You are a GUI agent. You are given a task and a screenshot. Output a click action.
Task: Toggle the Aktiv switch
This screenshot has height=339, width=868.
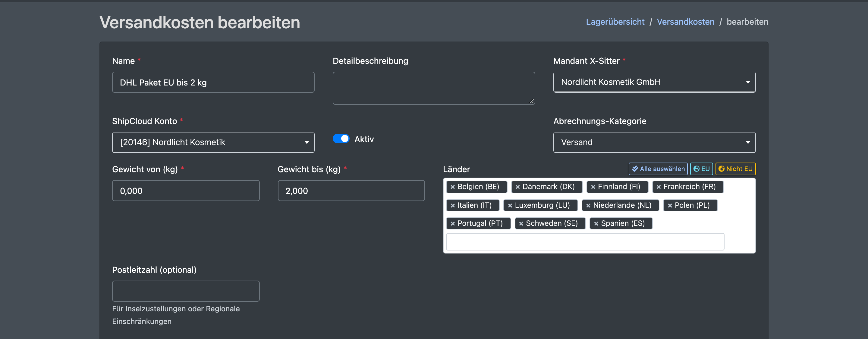pyautogui.click(x=341, y=139)
